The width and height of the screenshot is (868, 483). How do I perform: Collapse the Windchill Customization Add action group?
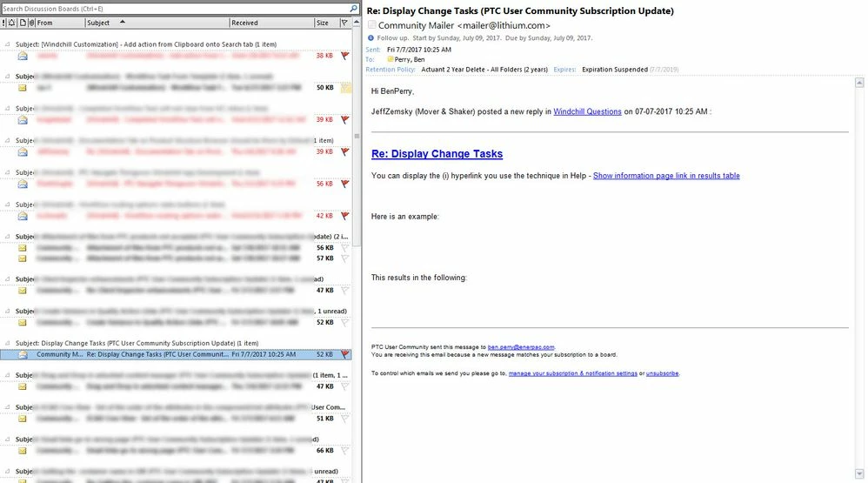pyautogui.click(x=7, y=44)
